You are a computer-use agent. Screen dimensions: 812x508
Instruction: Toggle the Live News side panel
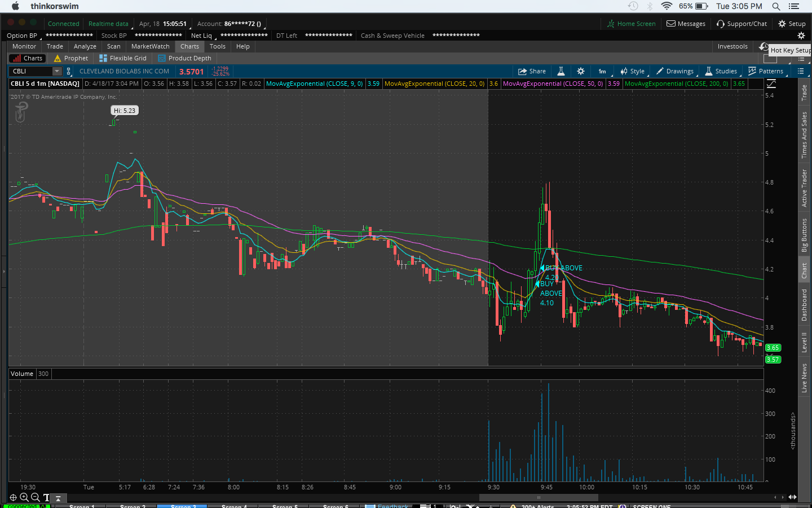coord(804,378)
